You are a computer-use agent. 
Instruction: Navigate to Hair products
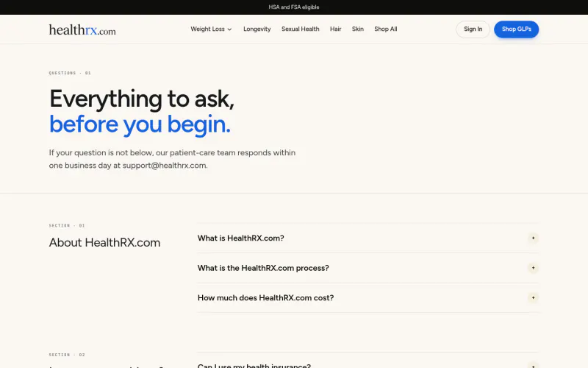pos(336,29)
